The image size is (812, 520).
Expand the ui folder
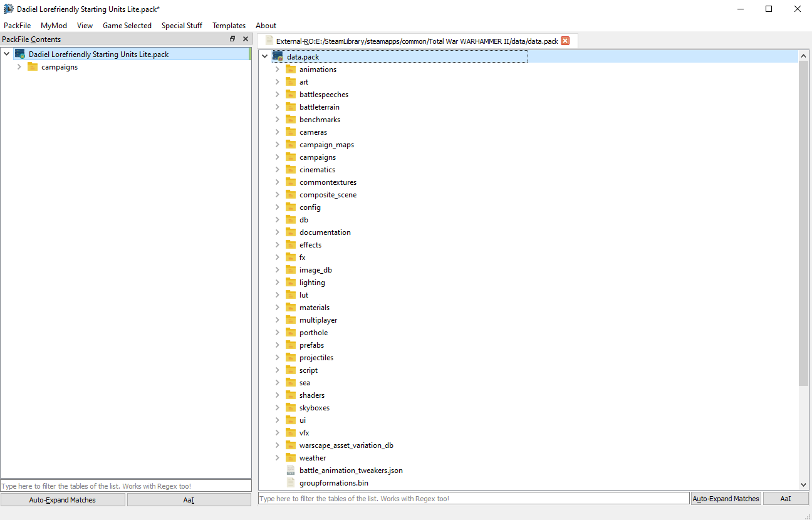(278, 420)
